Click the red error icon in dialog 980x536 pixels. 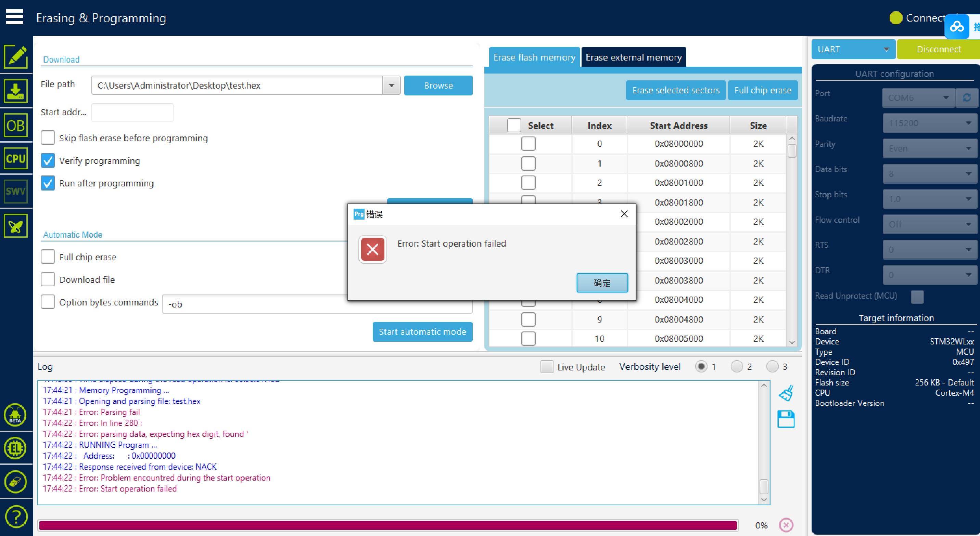point(372,249)
